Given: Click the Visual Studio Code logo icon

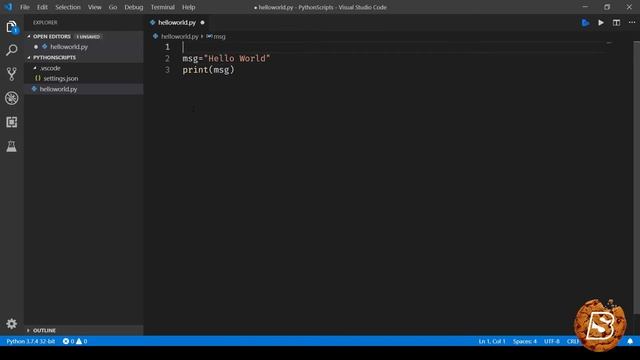Looking at the screenshot, I should point(8,7).
